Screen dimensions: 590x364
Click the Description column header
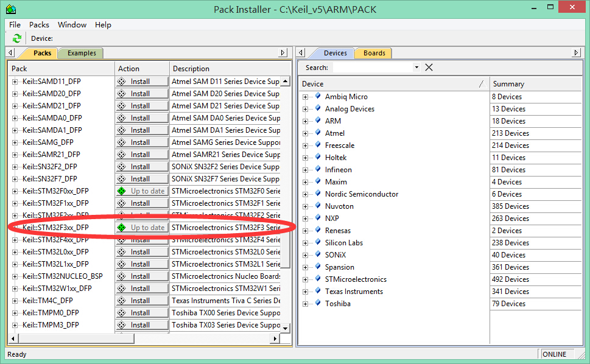(230, 69)
